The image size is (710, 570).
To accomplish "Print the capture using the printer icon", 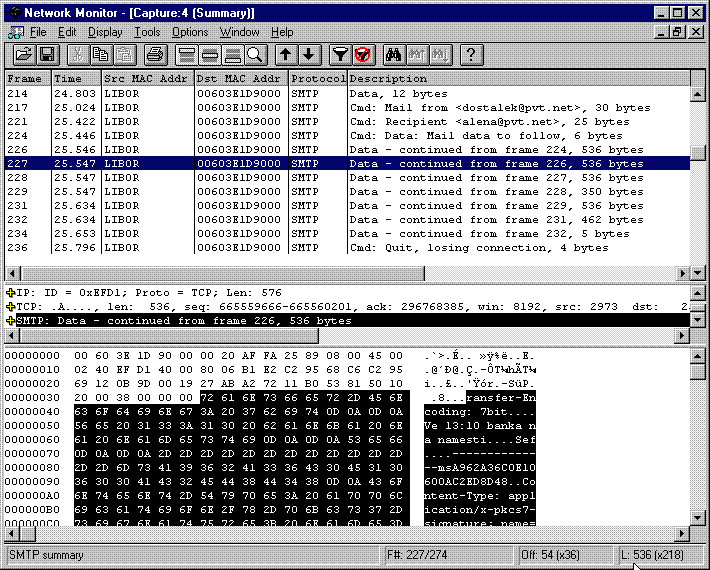I will (x=155, y=54).
